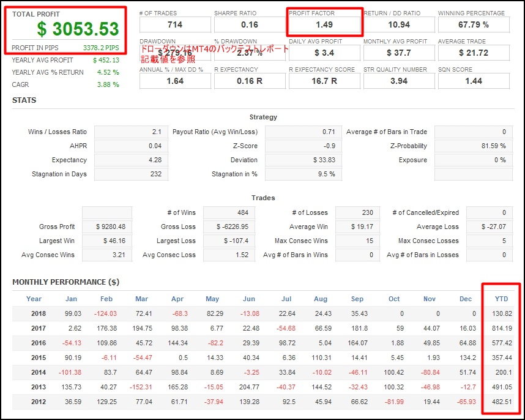Viewport: 525px width, 420px height.
Task: Click the 2018 year row label
Action: 38,313
